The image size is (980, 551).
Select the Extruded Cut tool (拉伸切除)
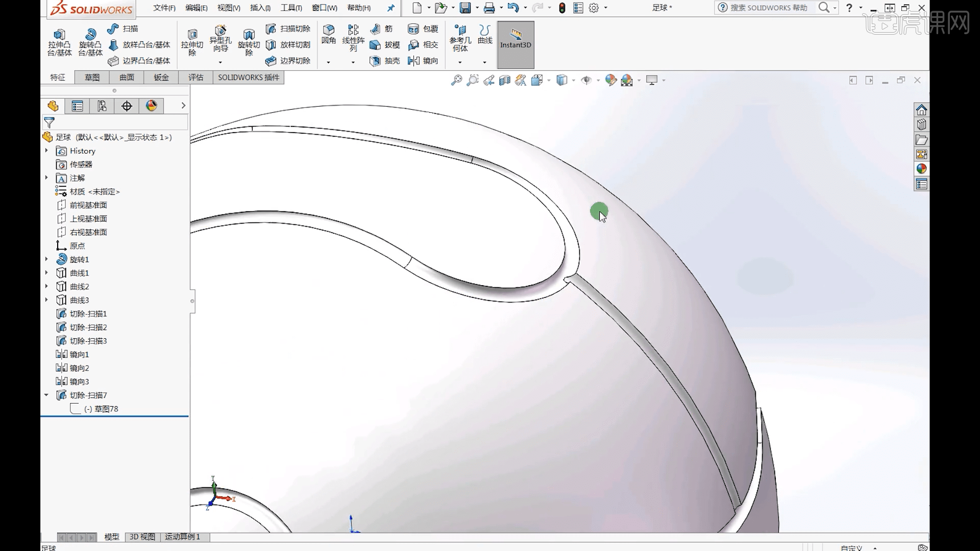pyautogui.click(x=192, y=42)
